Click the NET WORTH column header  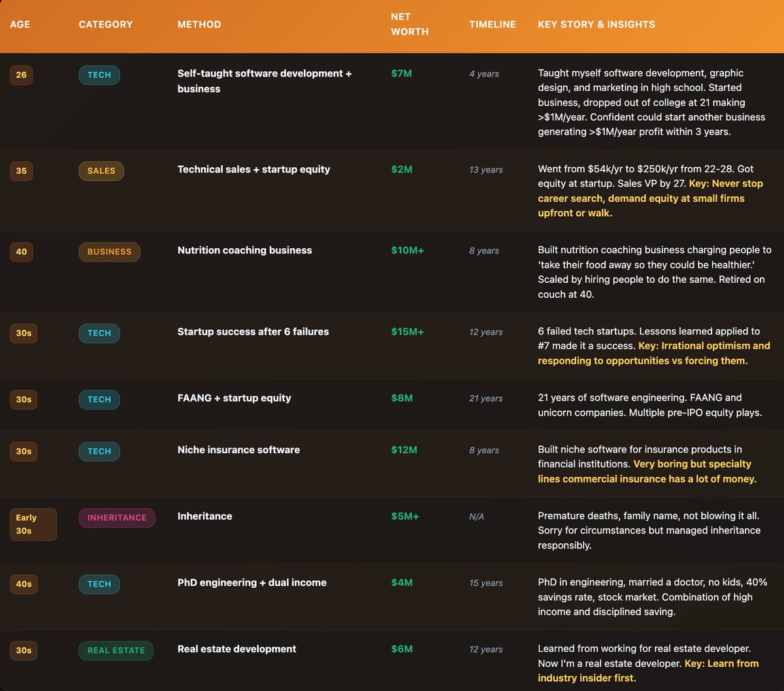coord(410,24)
